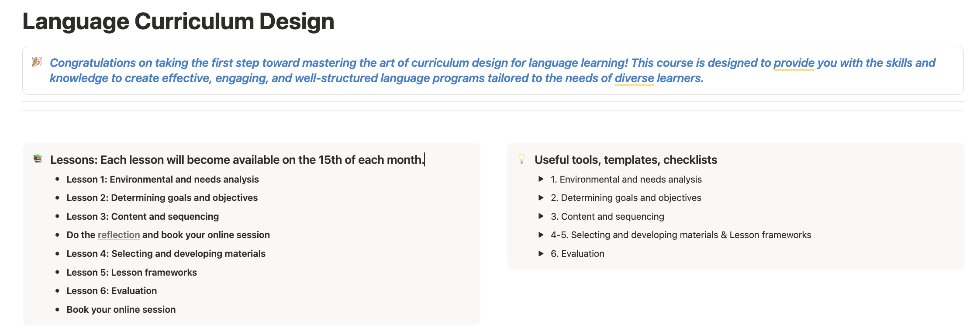Screen dimensions: 980x332
Task: Click the party popper callout icon
Action: coord(37,62)
